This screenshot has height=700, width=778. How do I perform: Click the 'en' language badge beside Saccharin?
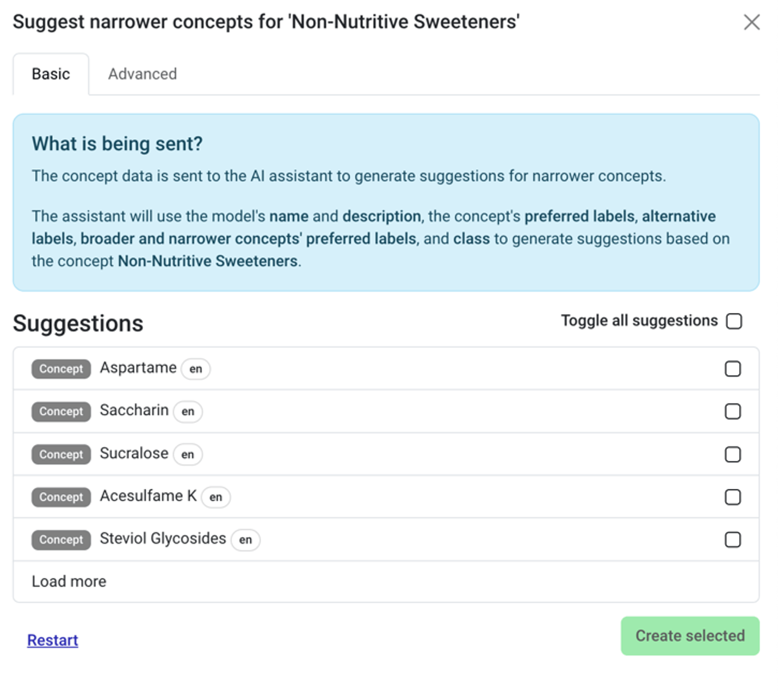(187, 412)
